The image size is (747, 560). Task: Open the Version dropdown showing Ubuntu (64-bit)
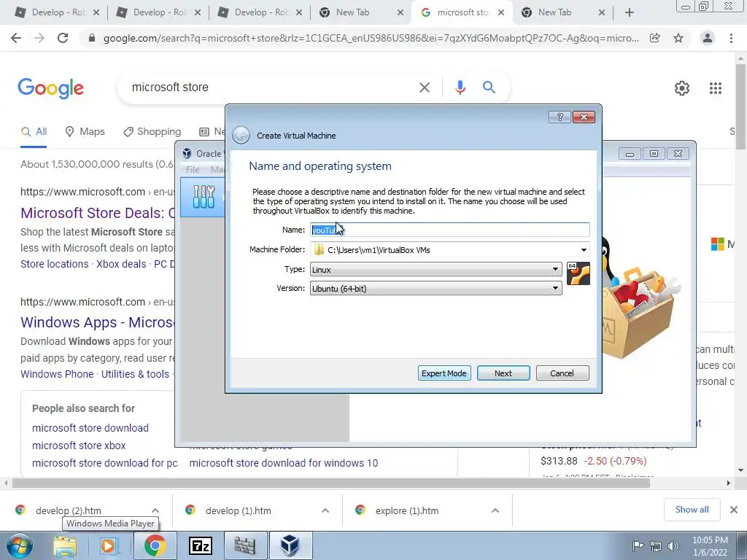click(x=436, y=289)
